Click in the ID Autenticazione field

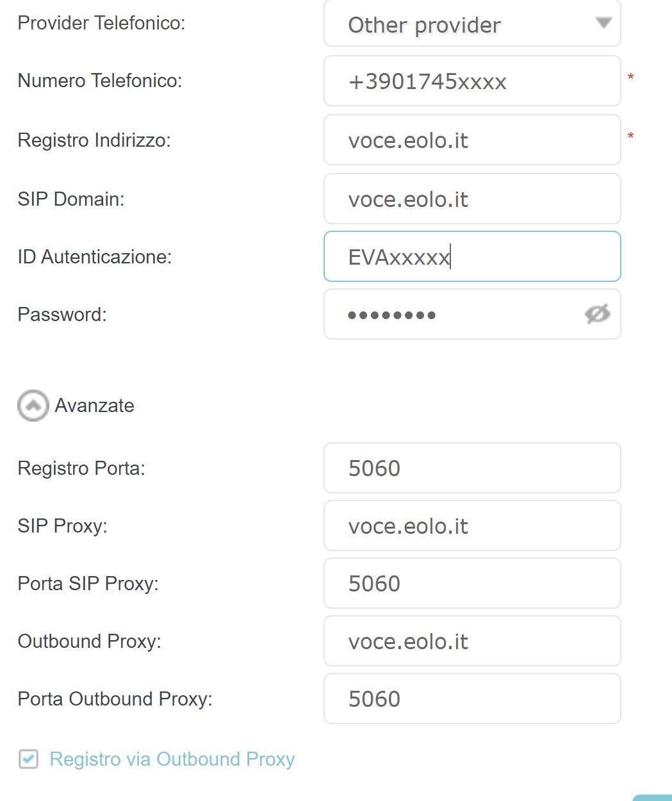[472, 256]
